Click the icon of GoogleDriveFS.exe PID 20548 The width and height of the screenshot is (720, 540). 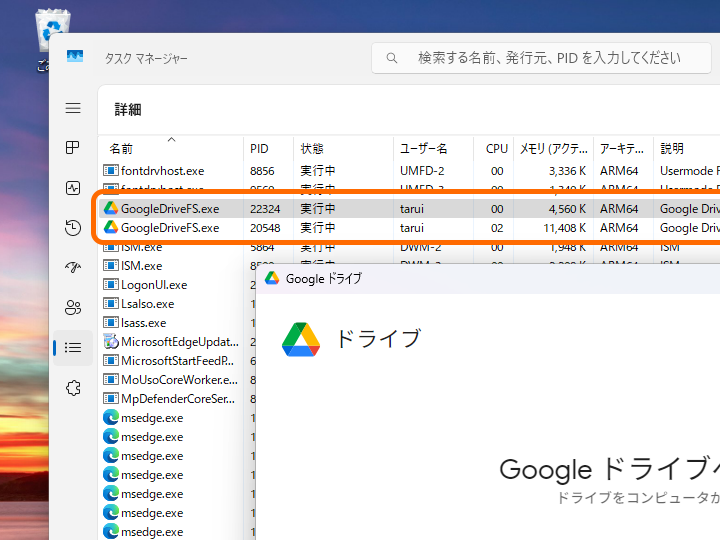(111, 227)
